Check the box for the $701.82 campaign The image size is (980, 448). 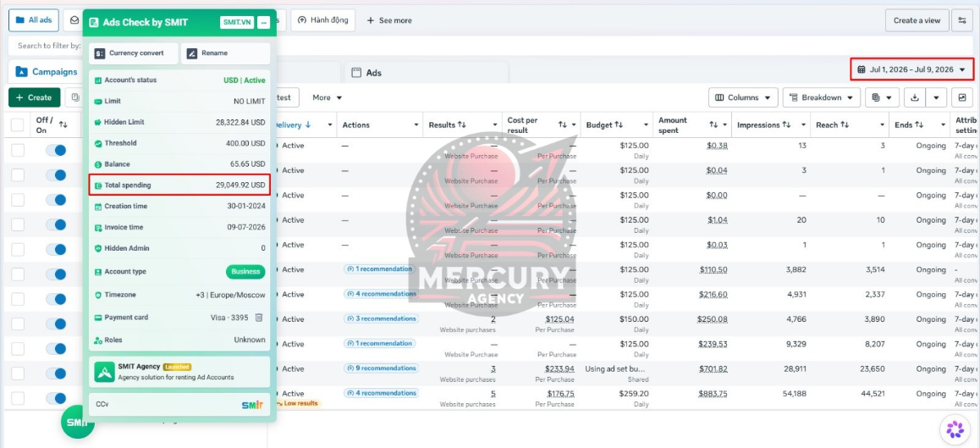18,373
